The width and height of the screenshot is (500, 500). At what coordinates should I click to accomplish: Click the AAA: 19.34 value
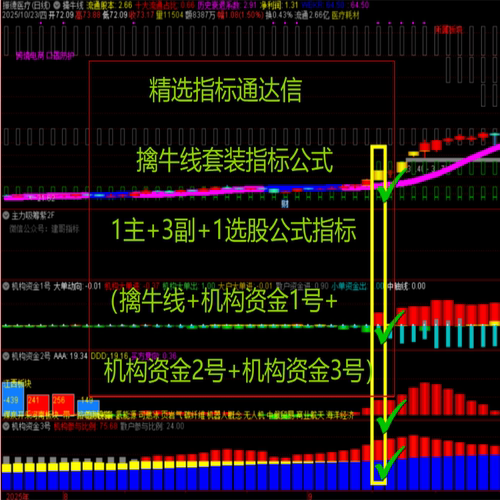coord(70,356)
